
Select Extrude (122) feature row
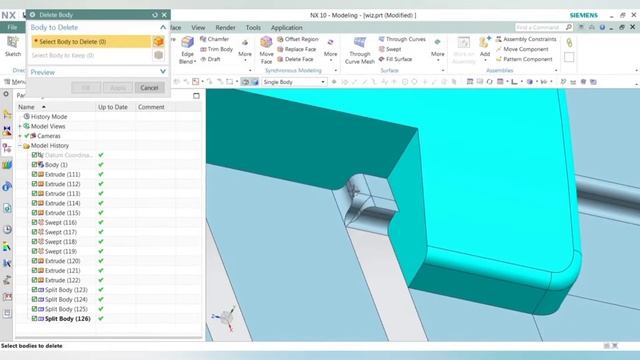[62, 280]
